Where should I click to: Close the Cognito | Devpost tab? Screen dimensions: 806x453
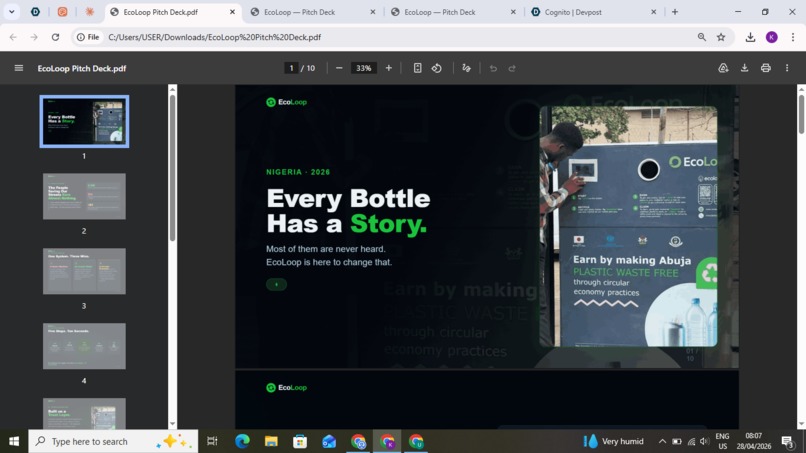[x=653, y=12]
